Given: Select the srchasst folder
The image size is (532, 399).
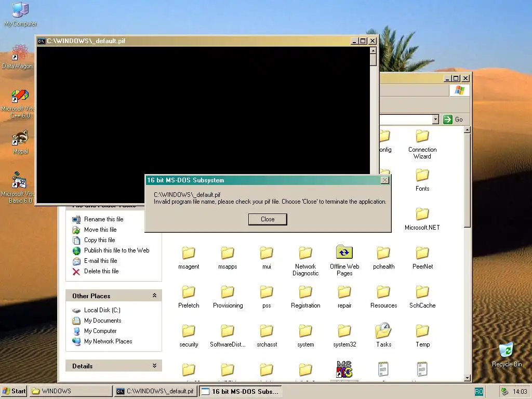Looking at the screenshot, I should click(267, 336).
